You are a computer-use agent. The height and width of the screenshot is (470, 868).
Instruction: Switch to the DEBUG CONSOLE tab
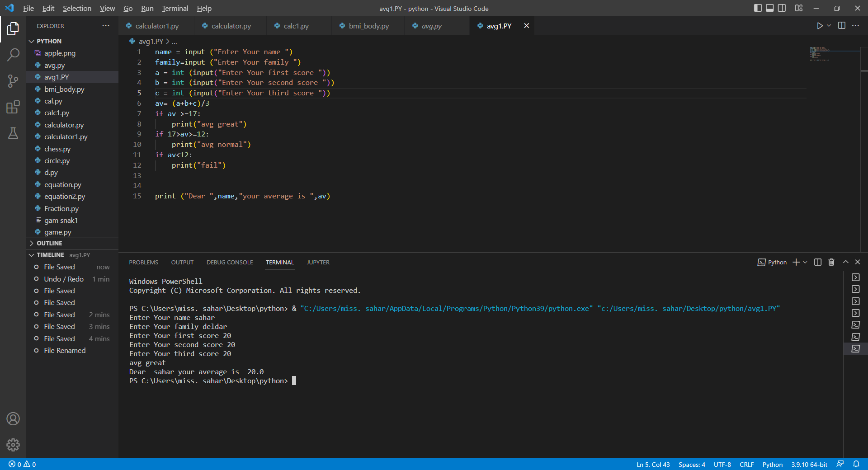[x=229, y=262]
